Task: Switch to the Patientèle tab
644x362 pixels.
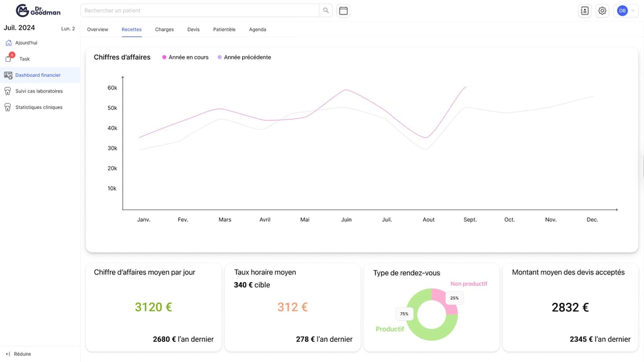Action: (225, 30)
